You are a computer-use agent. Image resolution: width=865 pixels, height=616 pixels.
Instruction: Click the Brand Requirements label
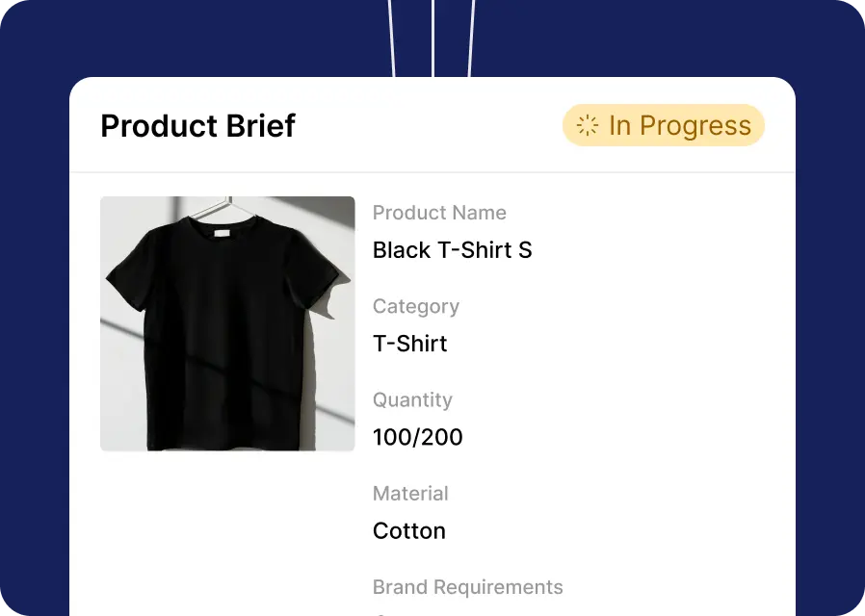pyautogui.click(x=468, y=587)
